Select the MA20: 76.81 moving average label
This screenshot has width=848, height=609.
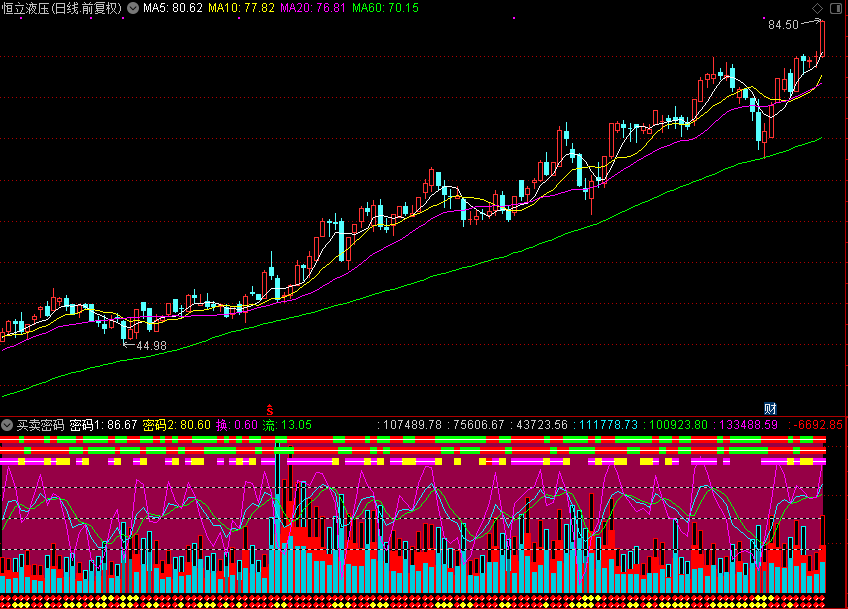tap(313, 8)
